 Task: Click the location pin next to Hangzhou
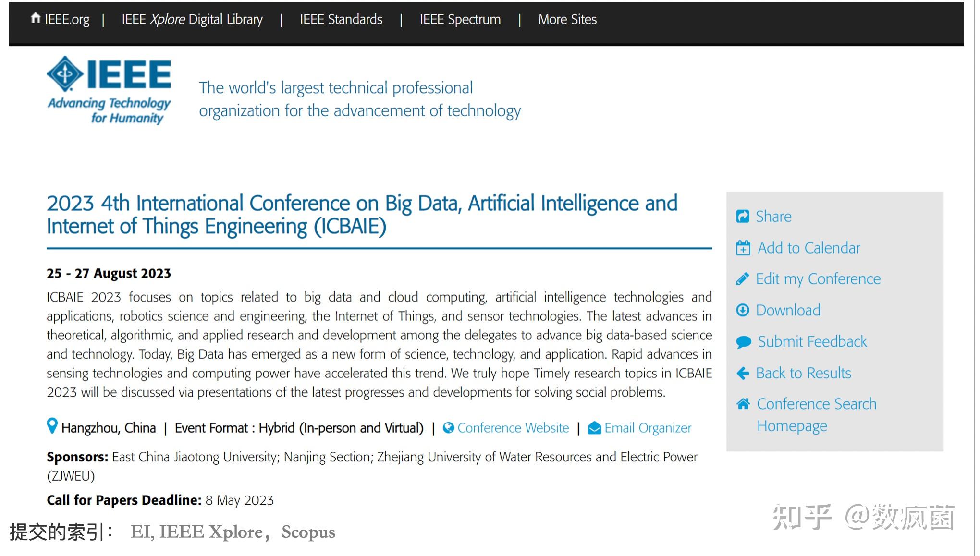coord(52,426)
